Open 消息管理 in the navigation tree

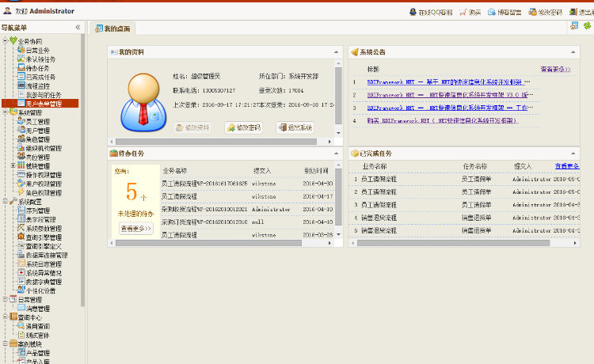(37, 309)
